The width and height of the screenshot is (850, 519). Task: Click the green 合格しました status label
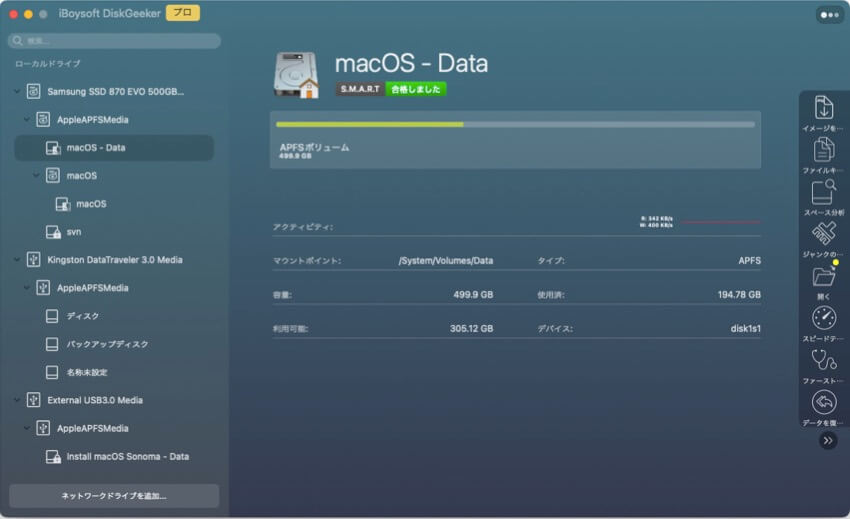[416, 89]
